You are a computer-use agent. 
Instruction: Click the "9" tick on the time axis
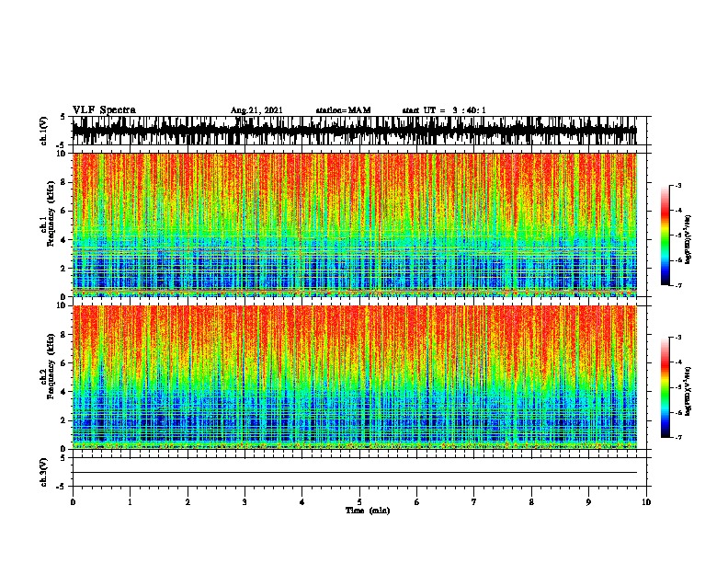coord(588,502)
